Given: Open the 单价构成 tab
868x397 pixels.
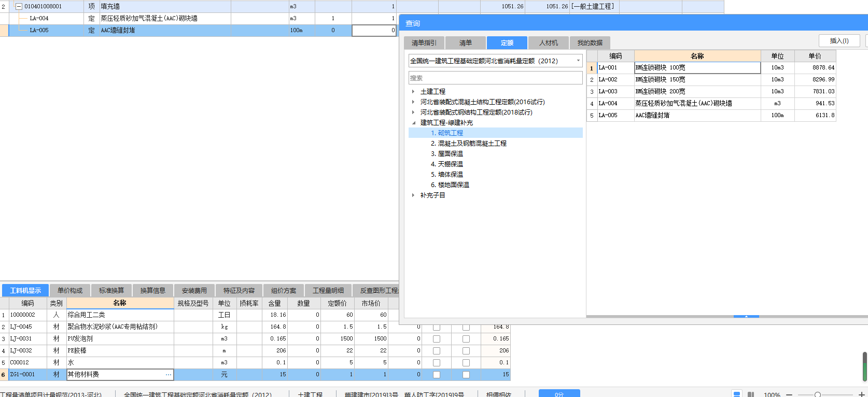Looking at the screenshot, I should click(70, 291).
